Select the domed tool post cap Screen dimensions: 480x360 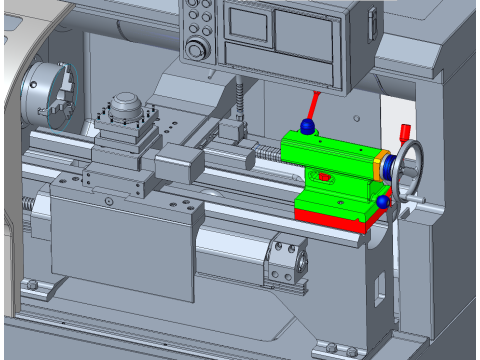(126, 105)
